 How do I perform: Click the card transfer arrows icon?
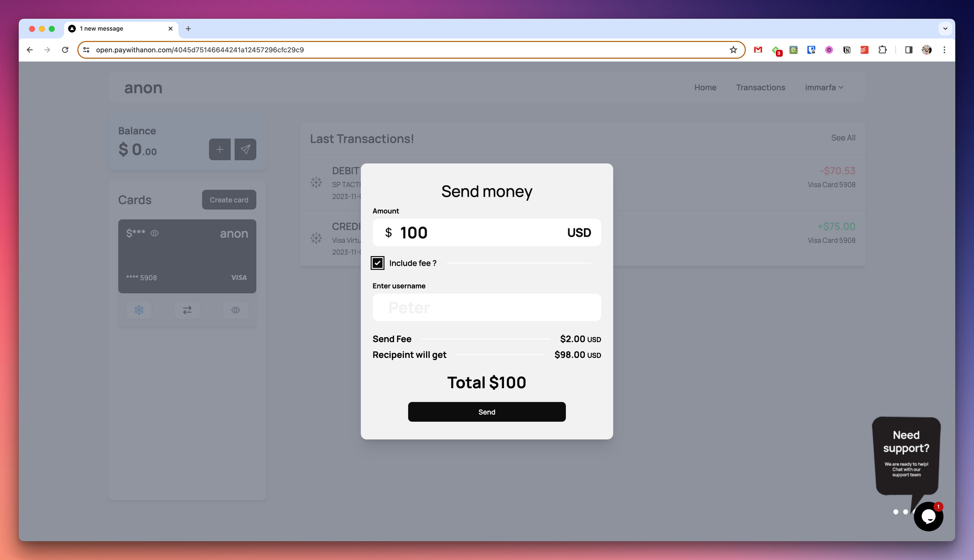click(x=187, y=310)
